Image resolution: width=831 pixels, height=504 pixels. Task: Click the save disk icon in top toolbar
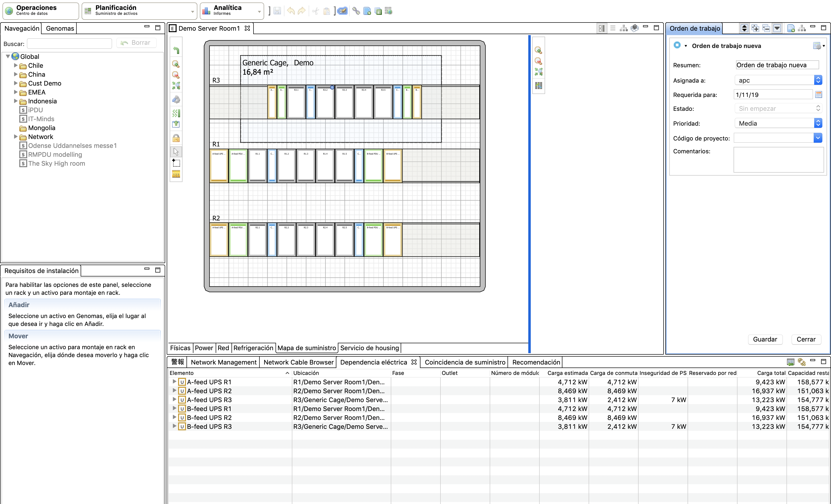tap(277, 11)
